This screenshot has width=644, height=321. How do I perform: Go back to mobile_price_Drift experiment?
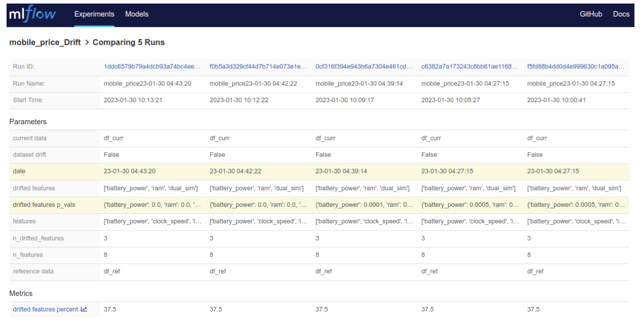(45, 42)
